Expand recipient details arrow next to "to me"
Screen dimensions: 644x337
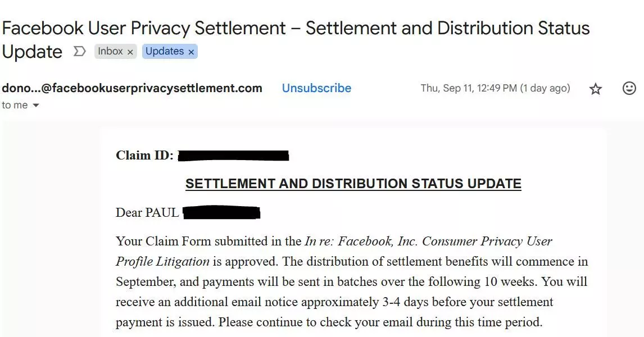[36, 106]
